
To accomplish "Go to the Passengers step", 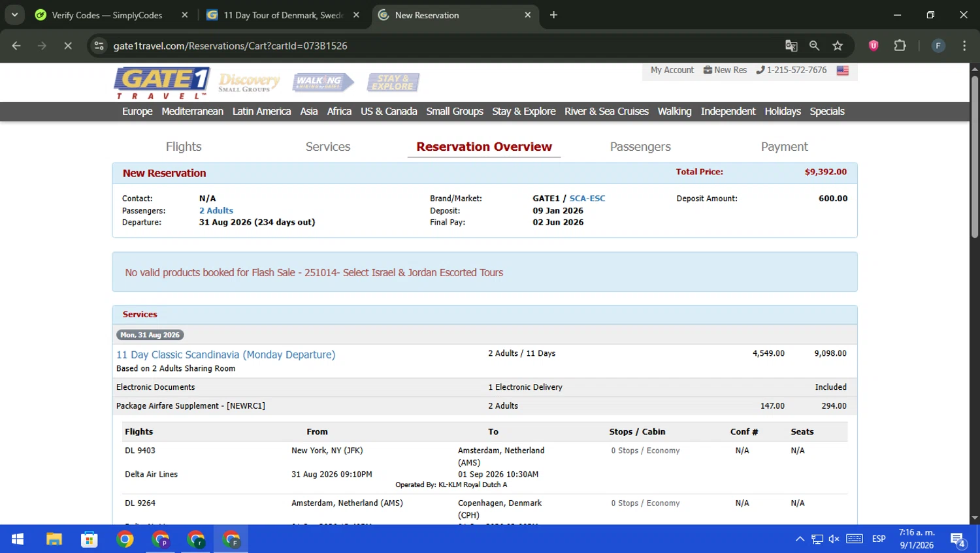I will 640,147.
